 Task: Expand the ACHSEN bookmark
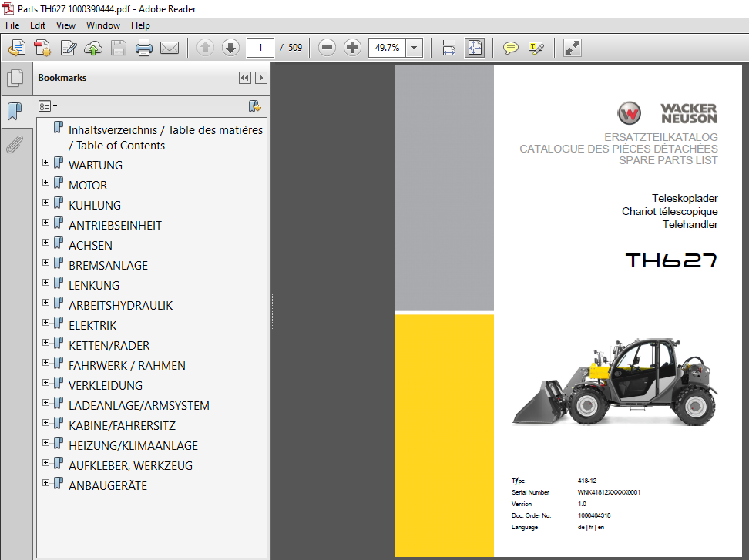[46, 243]
